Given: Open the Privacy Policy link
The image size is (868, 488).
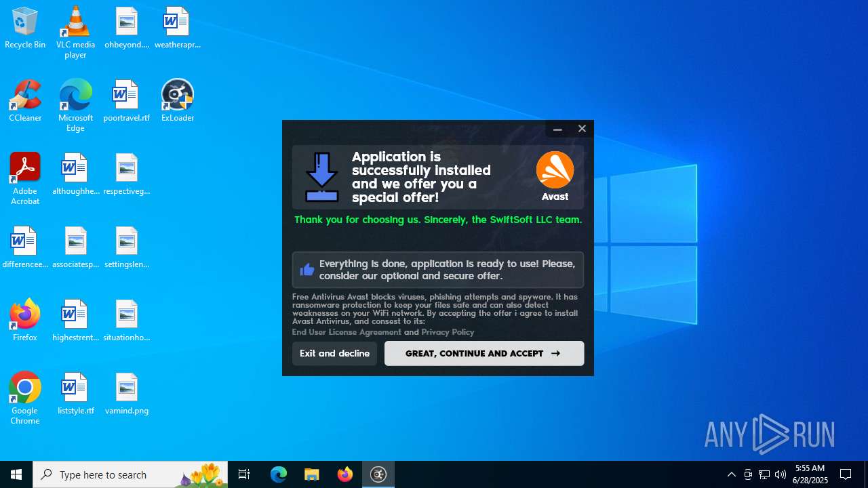Looking at the screenshot, I should click(x=448, y=332).
